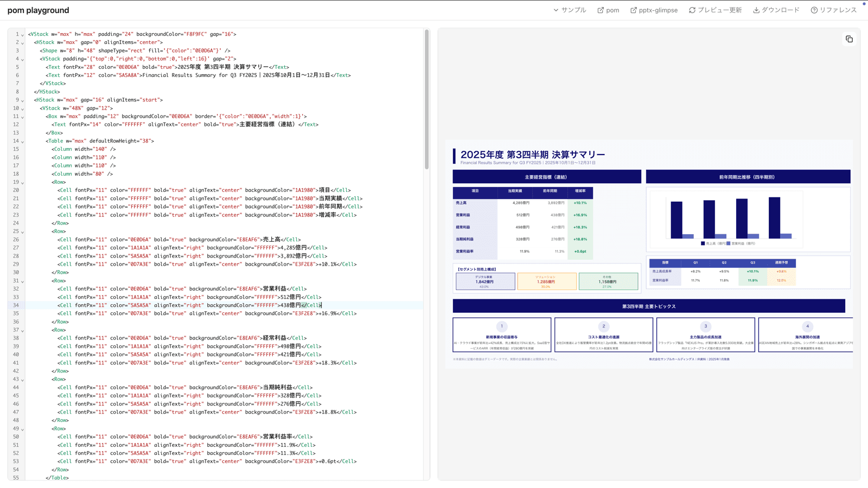Collapse the 当期純利益 Row at line 43
The height and width of the screenshot is (488, 868).
(x=22, y=380)
